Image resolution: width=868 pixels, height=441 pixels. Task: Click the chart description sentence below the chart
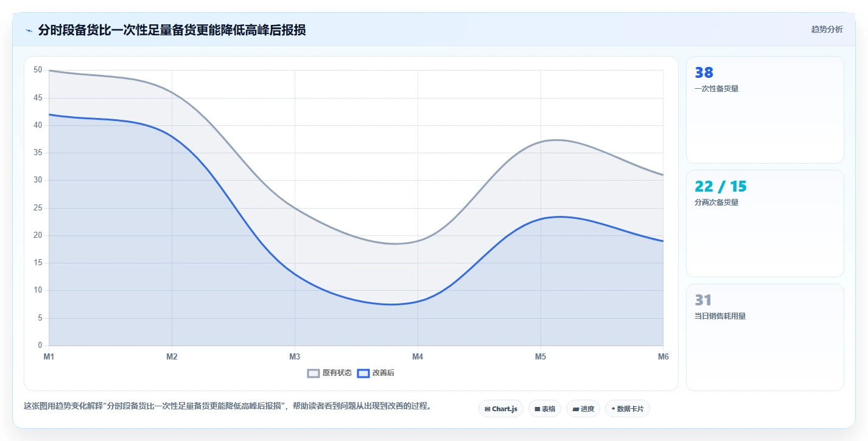pos(228,406)
